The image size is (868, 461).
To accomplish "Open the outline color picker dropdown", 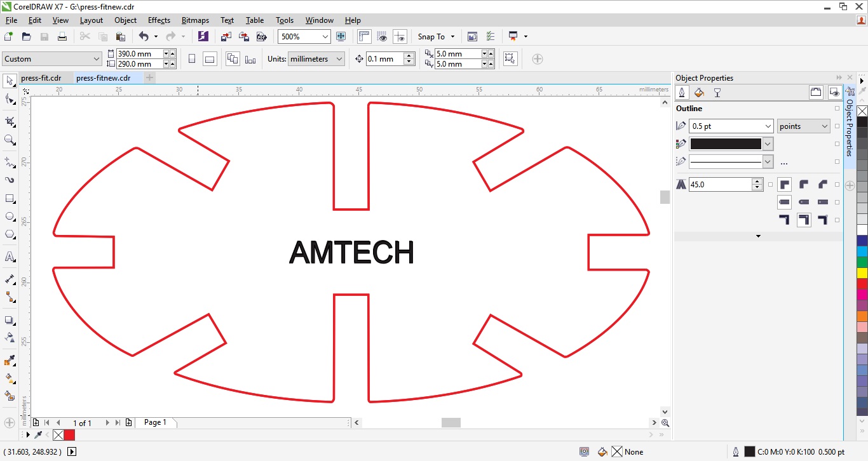I will 768,144.
